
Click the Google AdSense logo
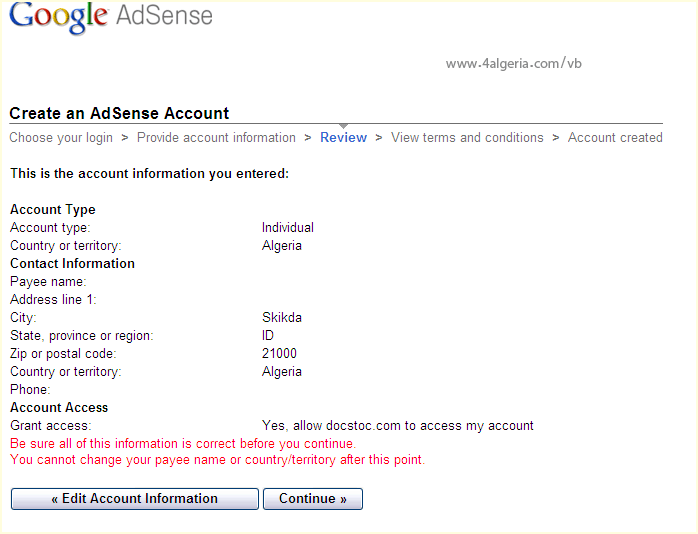(111, 18)
